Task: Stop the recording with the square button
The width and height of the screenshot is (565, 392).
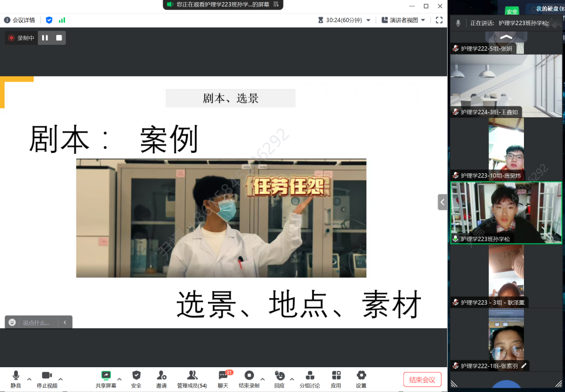Action: [x=59, y=38]
